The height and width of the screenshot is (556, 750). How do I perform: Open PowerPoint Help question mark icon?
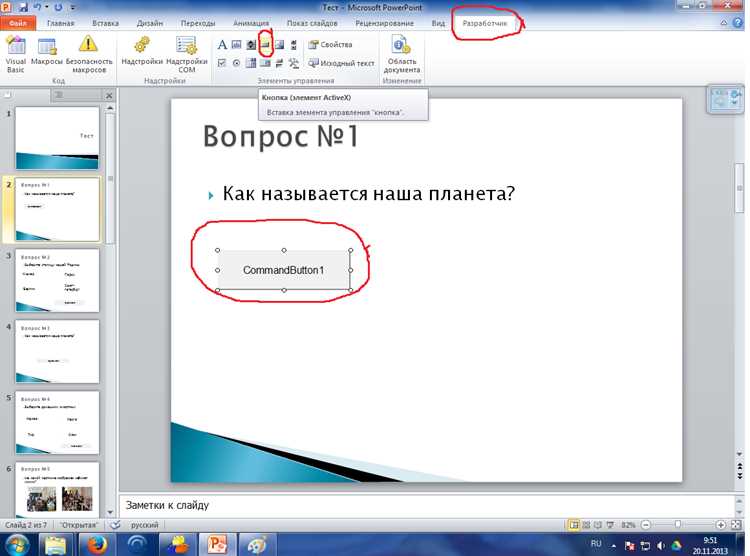(738, 22)
